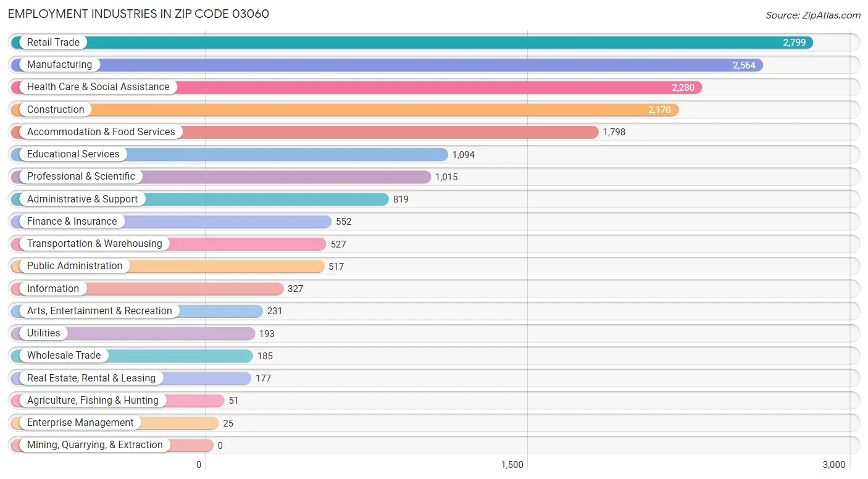Click the Arts, Entertainment & Recreation label
The height and width of the screenshot is (479, 868).
click(x=99, y=311)
